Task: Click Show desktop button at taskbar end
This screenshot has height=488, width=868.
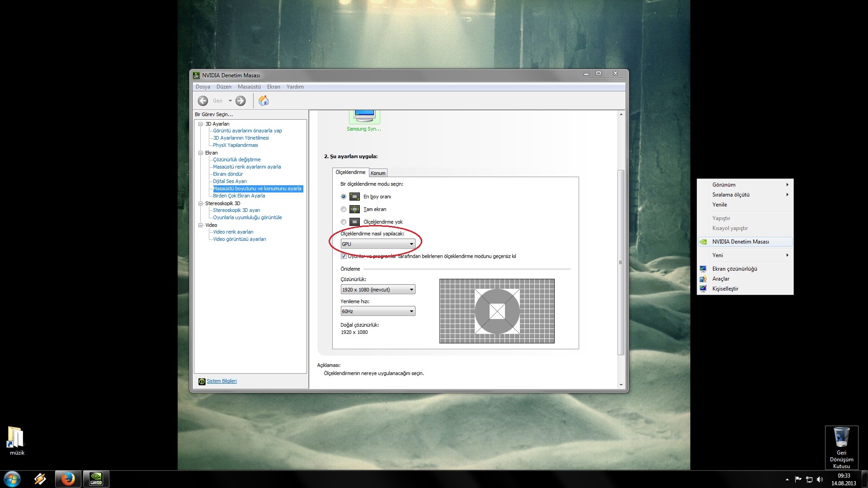Action: click(864, 479)
